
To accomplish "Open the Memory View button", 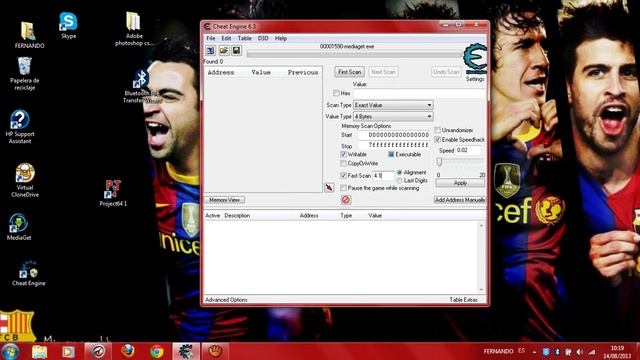I will point(224,200).
